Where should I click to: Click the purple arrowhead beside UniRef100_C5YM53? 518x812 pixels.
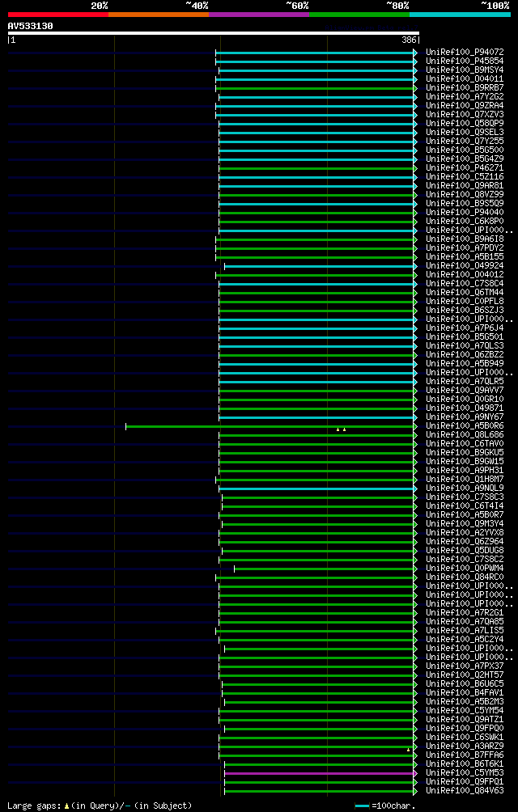pyautogui.click(x=415, y=772)
